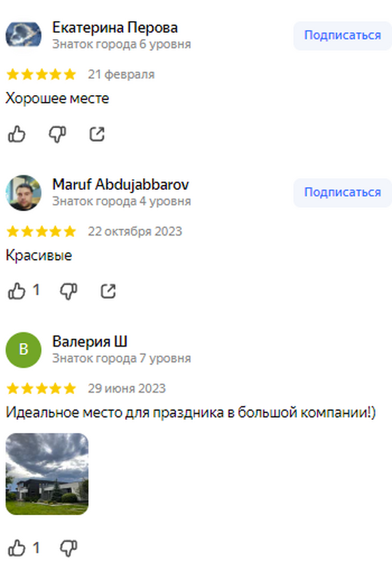The image size is (392, 561).
Task: Subscribe to Екатерина Перова with Подписаться button
Action: [x=342, y=36]
